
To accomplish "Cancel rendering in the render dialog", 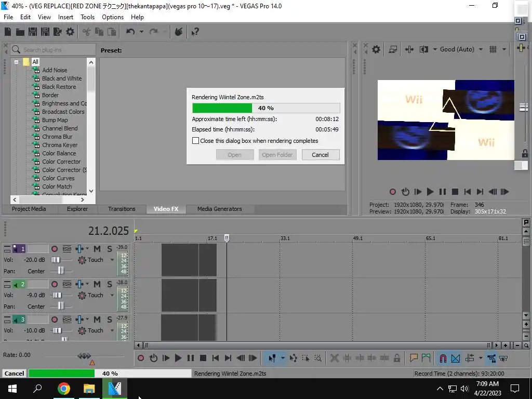I will [320, 155].
